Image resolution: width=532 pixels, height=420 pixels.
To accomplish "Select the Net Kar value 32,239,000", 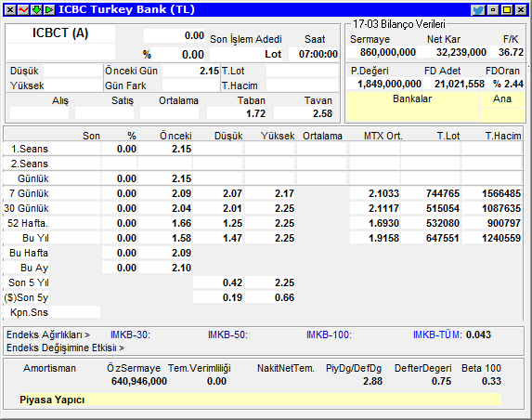I will pyautogui.click(x=461, y=52).
